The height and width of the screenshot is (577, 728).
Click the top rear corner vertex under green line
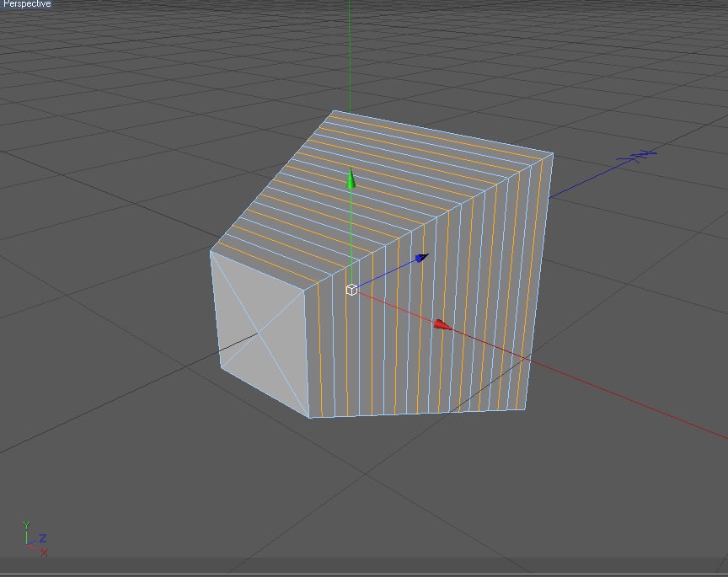335,111
